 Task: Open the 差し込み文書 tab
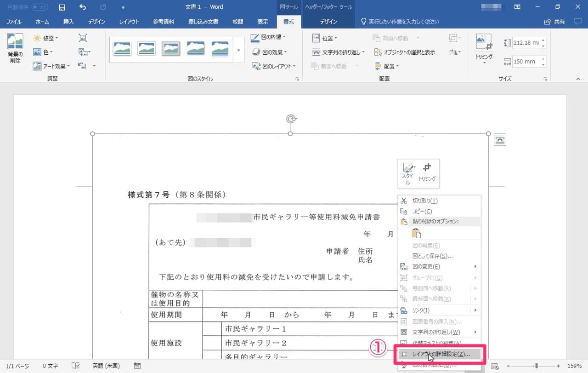click(x=203, y=22)
